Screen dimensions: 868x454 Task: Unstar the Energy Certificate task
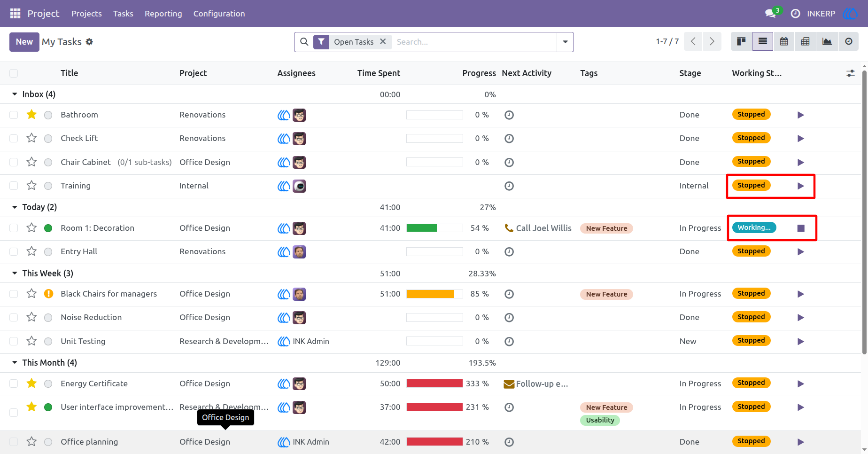tap(31, 383)
